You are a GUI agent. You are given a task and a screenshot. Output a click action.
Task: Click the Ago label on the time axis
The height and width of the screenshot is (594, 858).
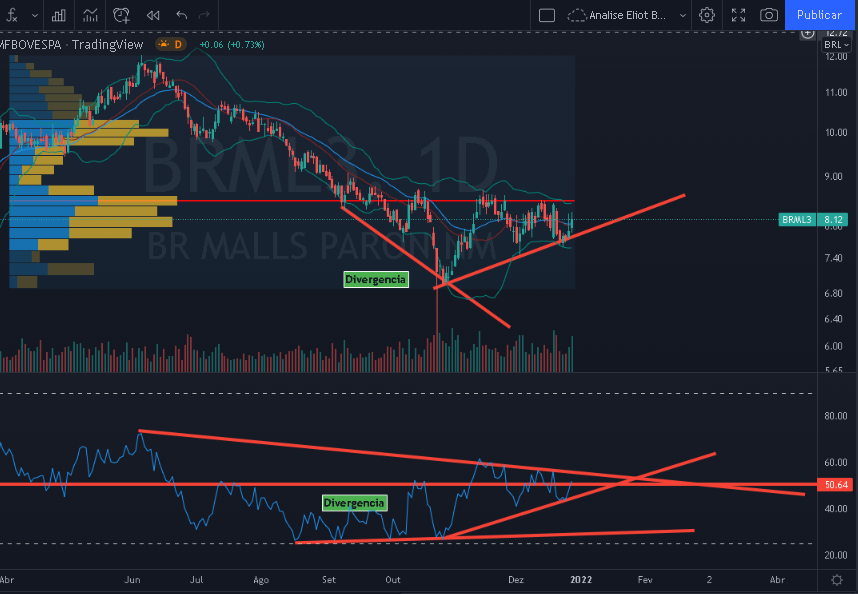click(x=261, y=580)
